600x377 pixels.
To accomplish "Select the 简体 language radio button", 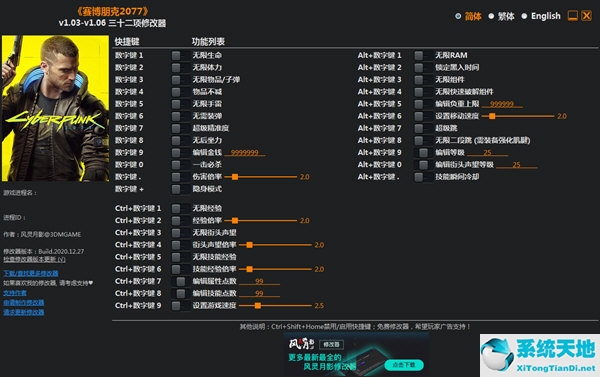I will point(458,16).
